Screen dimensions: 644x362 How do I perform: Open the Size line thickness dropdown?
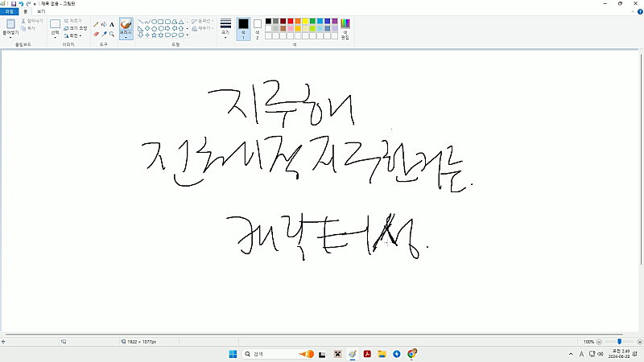click(x=225, y=29)
